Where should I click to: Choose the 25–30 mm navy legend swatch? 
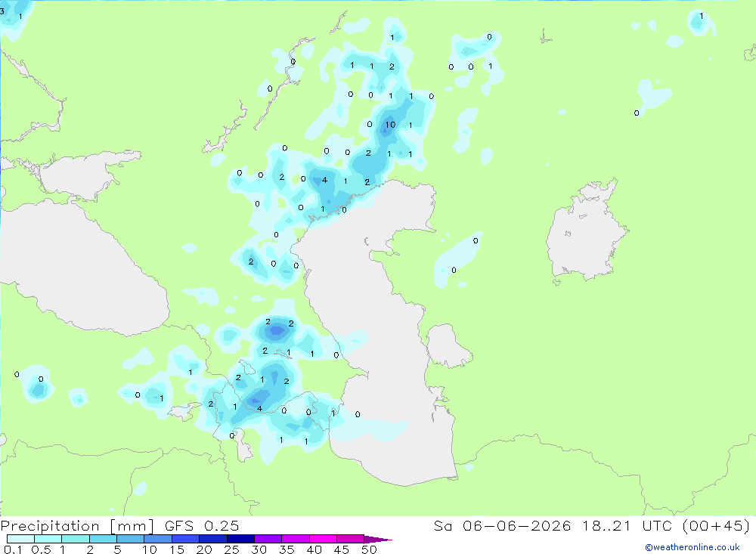point(240,539)
